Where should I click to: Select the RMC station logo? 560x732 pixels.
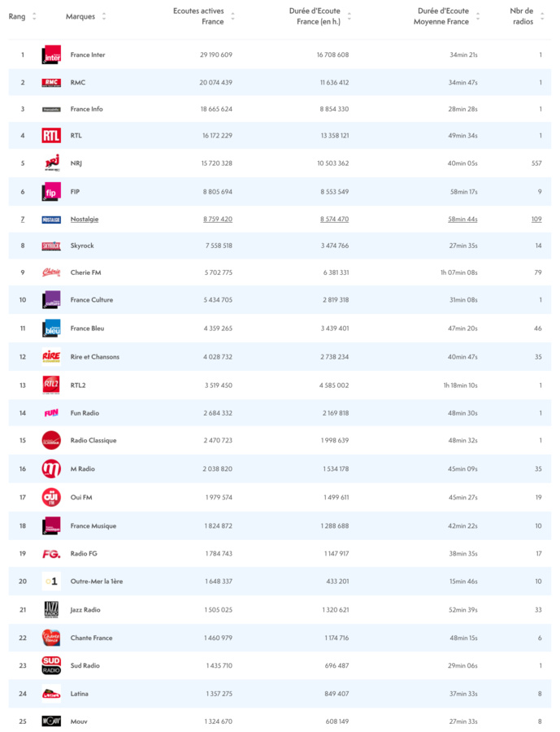[50, 81]
